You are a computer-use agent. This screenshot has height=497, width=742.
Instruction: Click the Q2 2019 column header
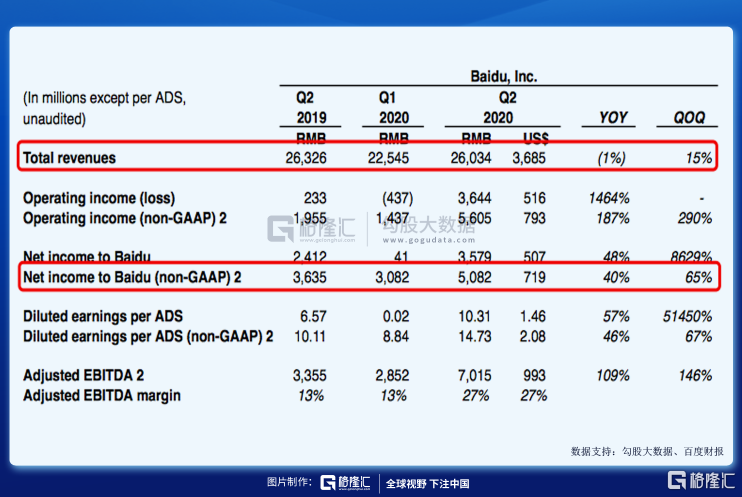click(x=304, y=108)
